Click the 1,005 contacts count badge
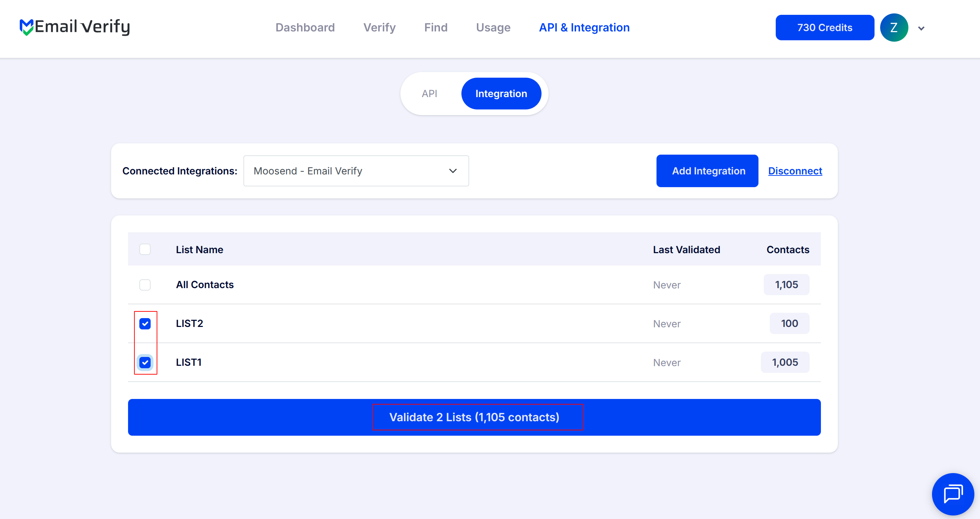 coord(785,362)
